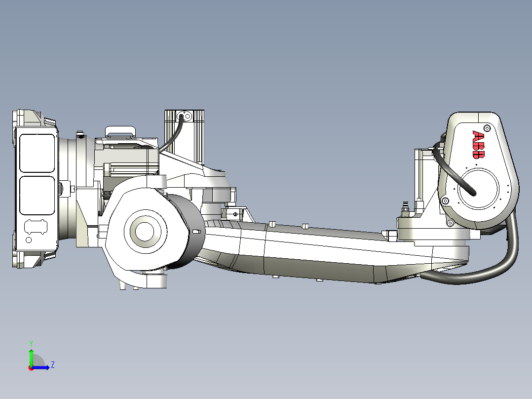Select the circular cover on the ABB-branded housing

[478, 189]
